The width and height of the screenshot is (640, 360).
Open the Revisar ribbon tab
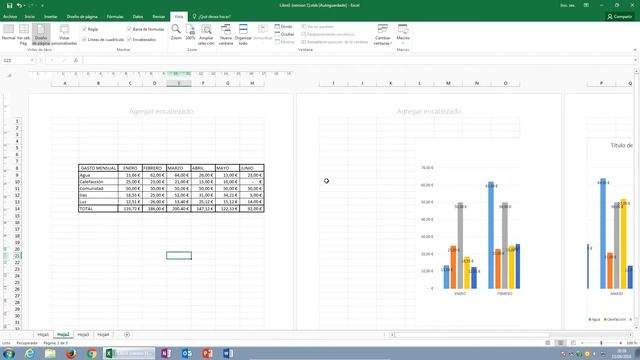[x=158, y=17]
